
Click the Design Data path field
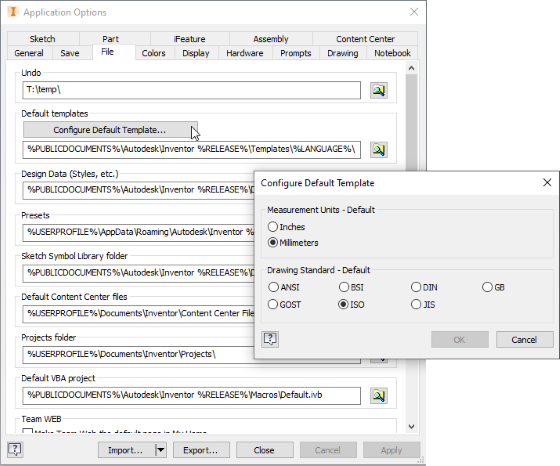click(x=138, y=190)
